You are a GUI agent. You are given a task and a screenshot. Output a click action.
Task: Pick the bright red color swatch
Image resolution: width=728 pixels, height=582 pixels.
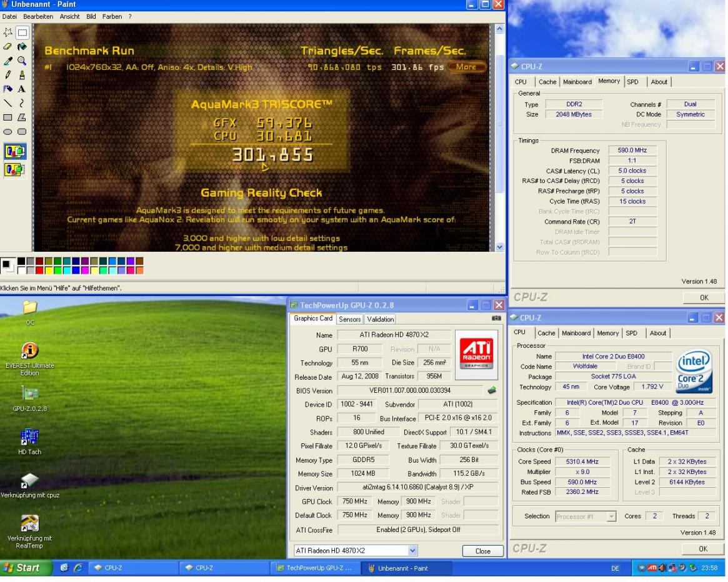(x=39, y=270)
